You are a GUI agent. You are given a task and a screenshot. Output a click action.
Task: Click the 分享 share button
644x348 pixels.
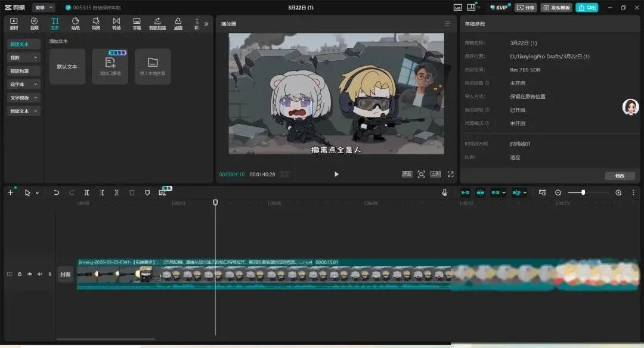click(x=526, y=7)
